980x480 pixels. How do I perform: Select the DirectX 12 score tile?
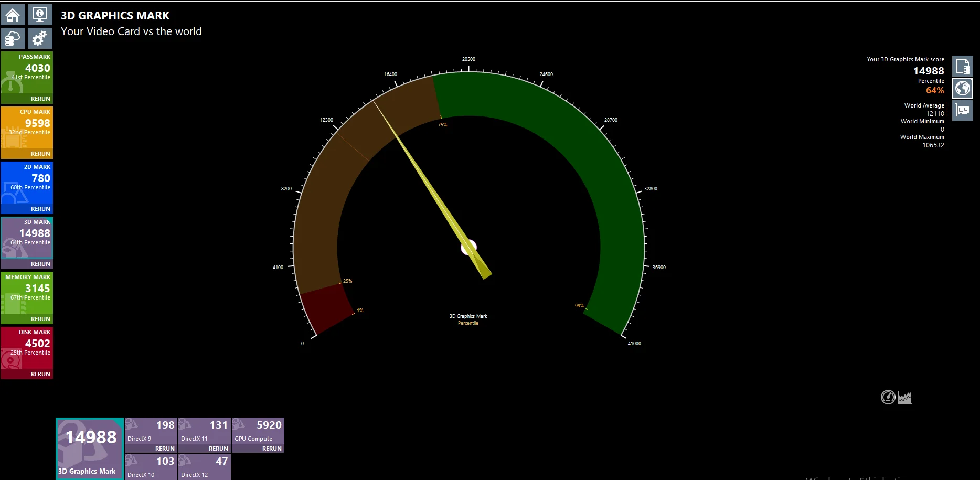coord(205,466)
